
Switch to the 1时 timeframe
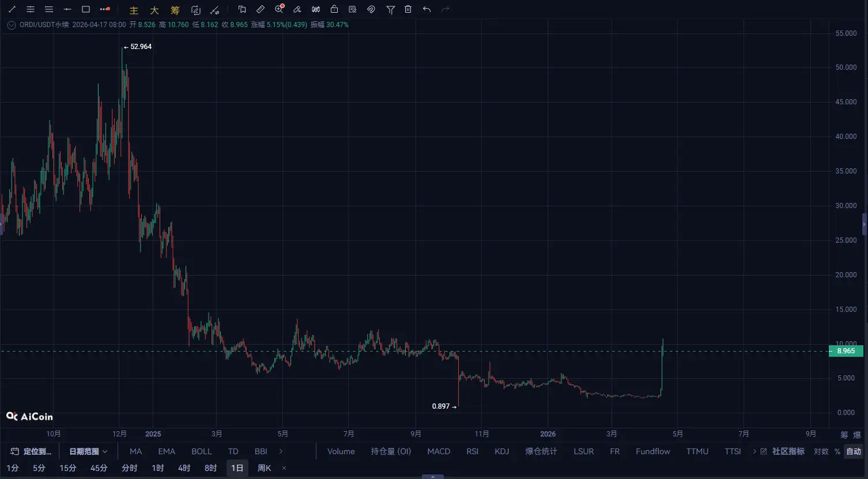point(158,468)
